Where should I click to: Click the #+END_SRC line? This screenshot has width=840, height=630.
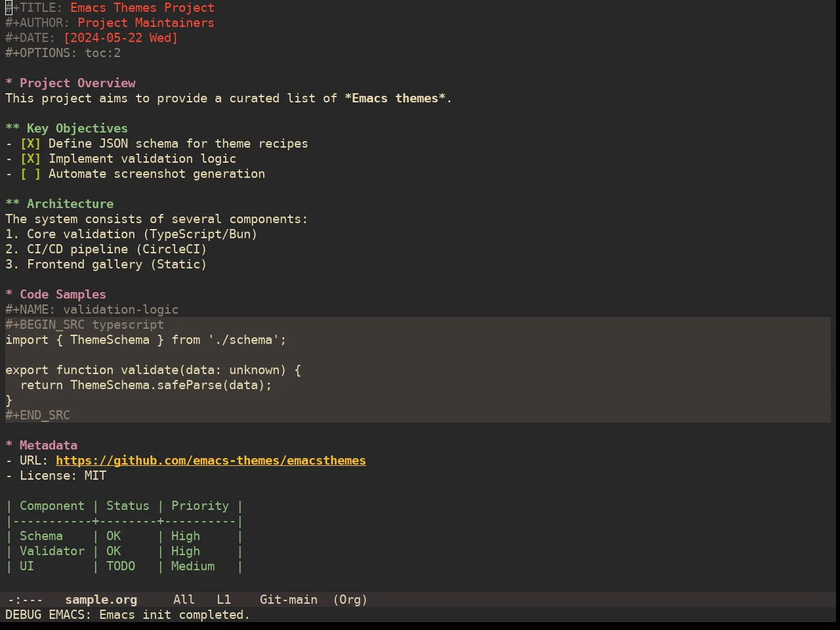pos(37,415)
